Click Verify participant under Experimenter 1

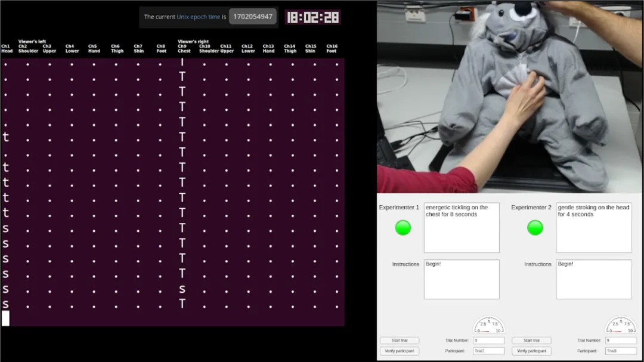400,351
